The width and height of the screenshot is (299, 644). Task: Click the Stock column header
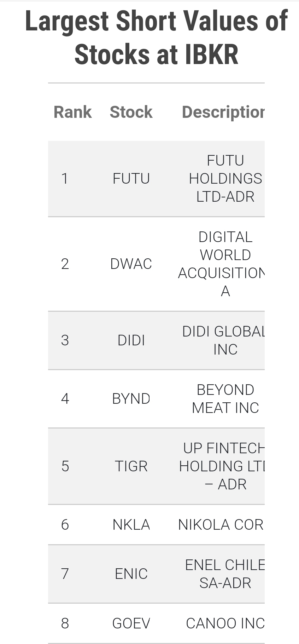pos(131,112)
